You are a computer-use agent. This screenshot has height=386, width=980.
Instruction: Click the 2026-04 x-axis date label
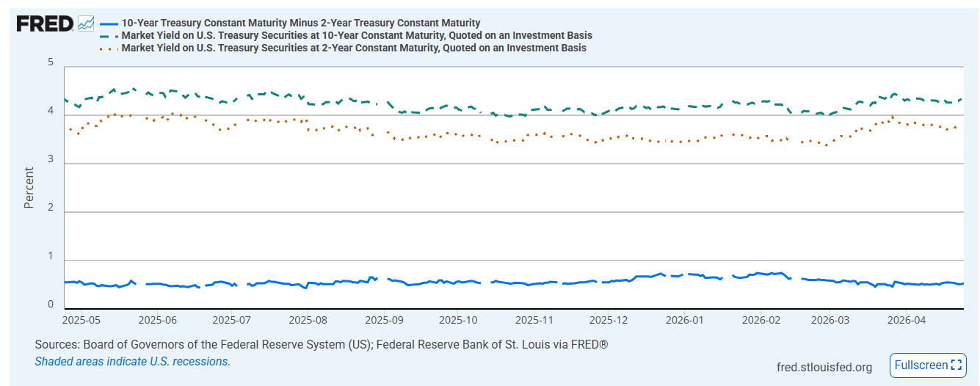click(906, 320)
